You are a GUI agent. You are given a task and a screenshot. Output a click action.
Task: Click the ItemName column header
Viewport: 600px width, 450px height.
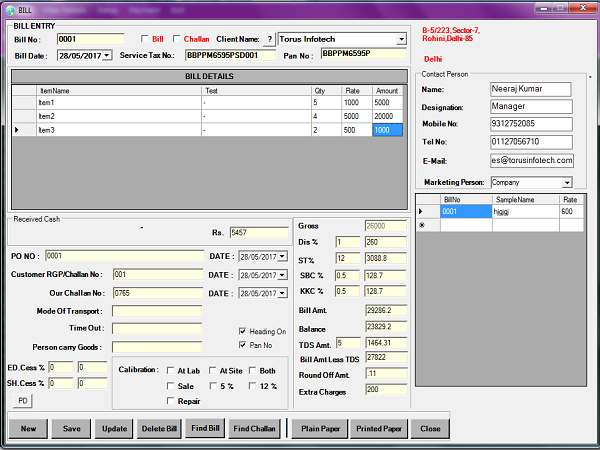click(119, 91)
